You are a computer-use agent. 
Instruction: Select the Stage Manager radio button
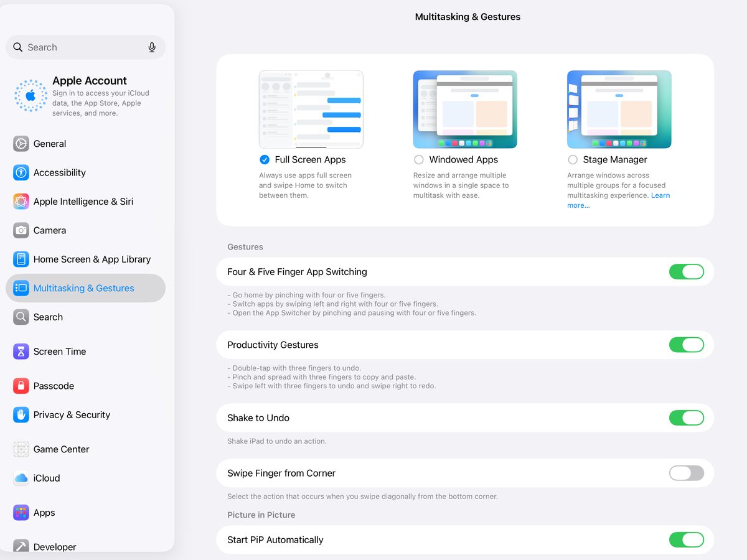pyautogui.click(x=573, y=160)
